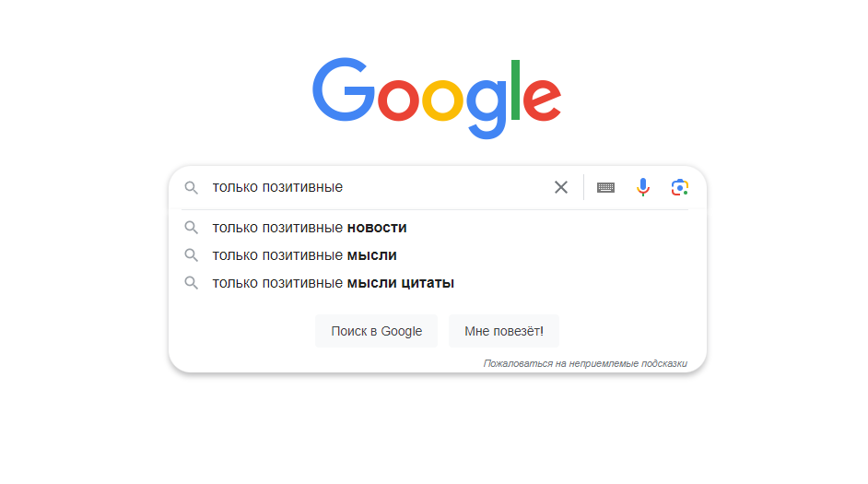Click the voice search microphone icon
Viewport: 868px width, 484px height.
[643, 187]
